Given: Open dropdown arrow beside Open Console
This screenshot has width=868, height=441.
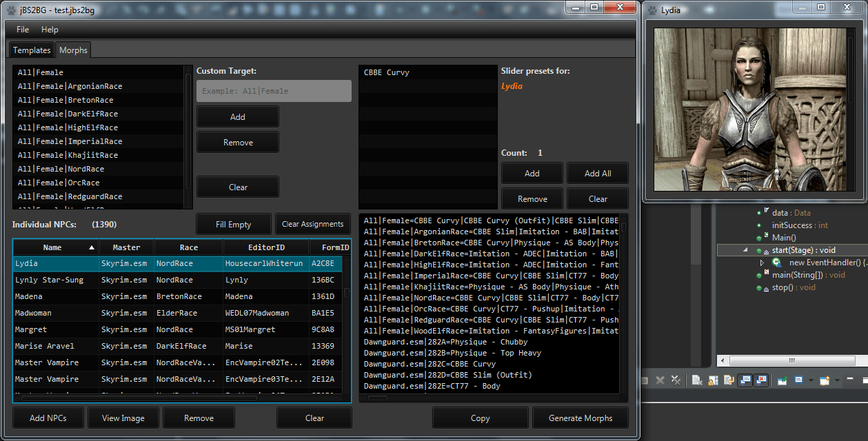Looking at the screenshot, I should [x=837, y=380].
